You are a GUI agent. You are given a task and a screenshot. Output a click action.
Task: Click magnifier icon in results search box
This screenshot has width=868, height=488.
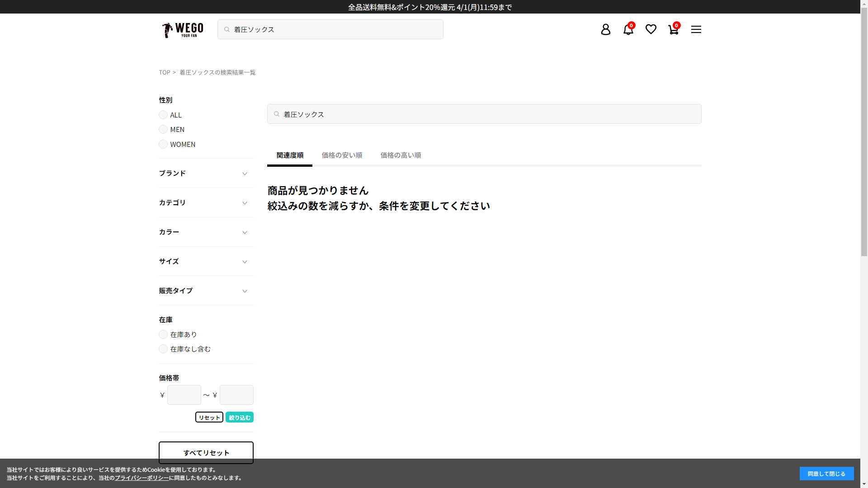pyautogui.click(x=277, y=114)
